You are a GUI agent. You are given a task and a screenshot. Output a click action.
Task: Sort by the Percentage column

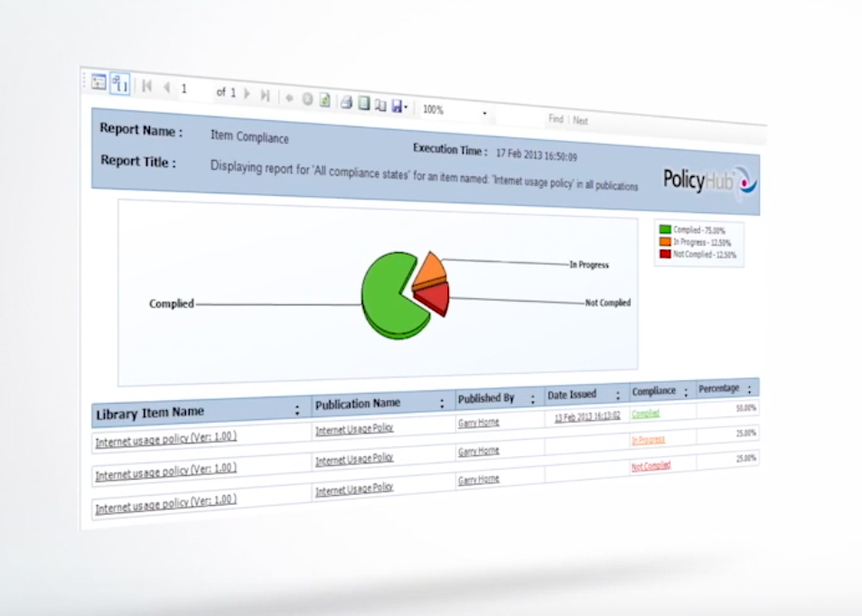749,388
